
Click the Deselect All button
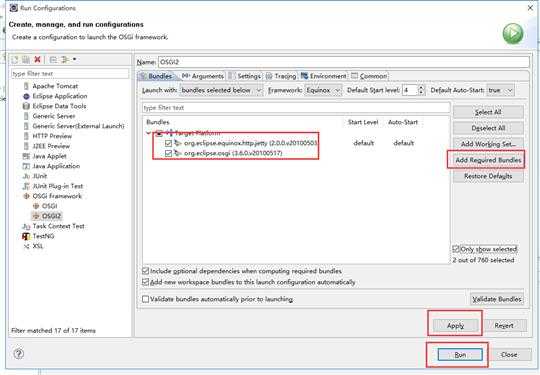coord(488,128)
